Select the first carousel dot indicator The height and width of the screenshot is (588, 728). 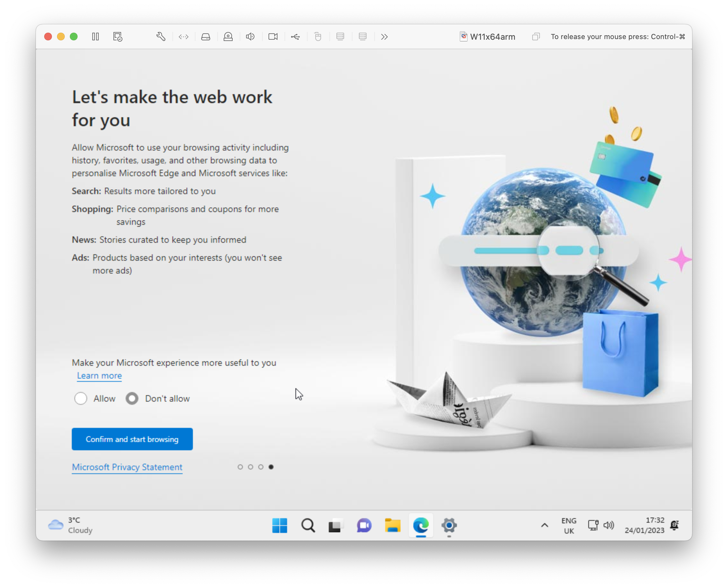click(240, 467)
